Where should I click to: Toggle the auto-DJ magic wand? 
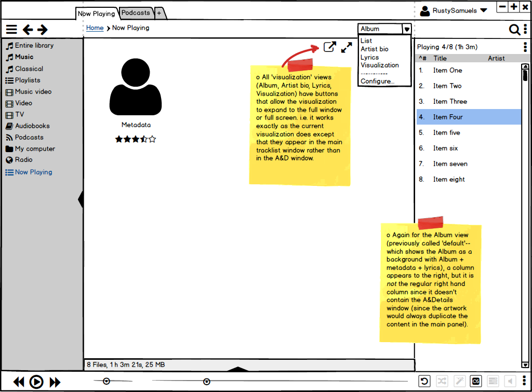(459, 382)
